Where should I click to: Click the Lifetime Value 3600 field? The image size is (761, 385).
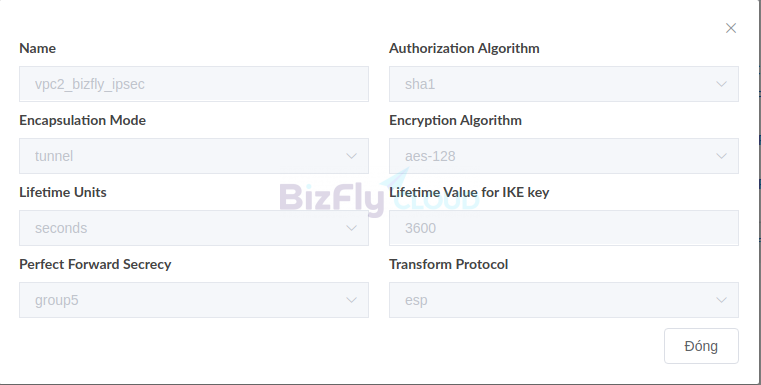(564, 228)
